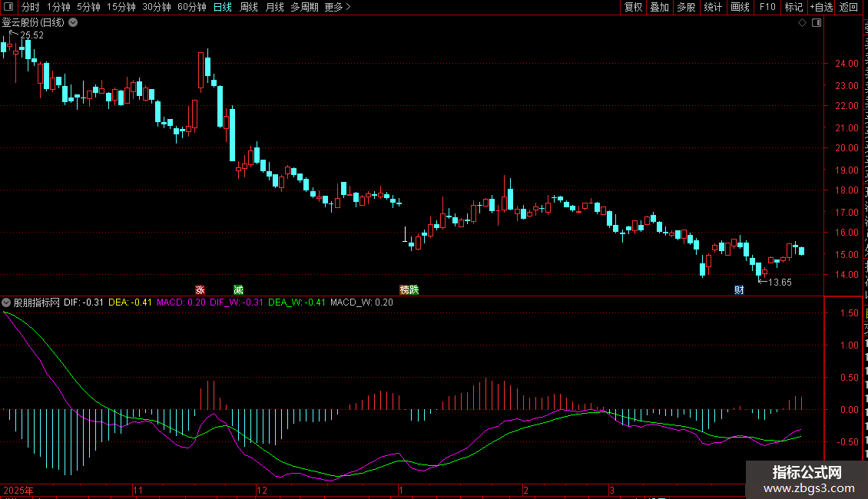Click the diamond icon in chart header

pyautogui.click(x=802, y=23)
